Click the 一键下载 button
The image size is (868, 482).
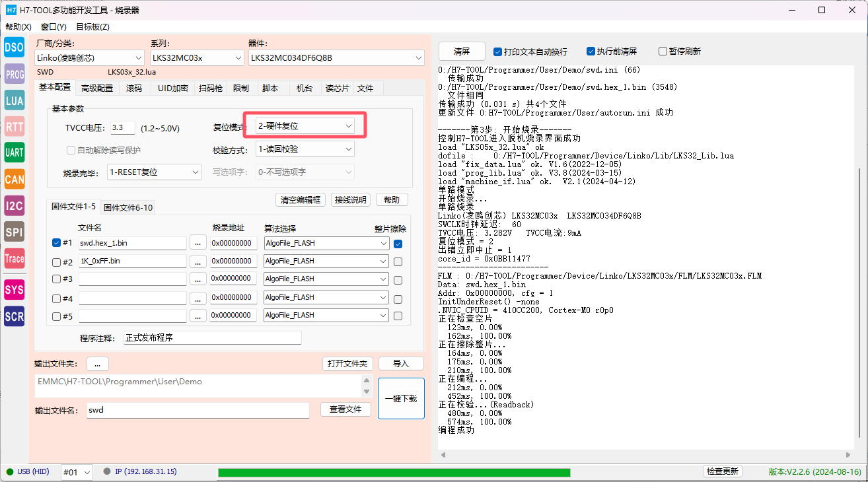401,398
